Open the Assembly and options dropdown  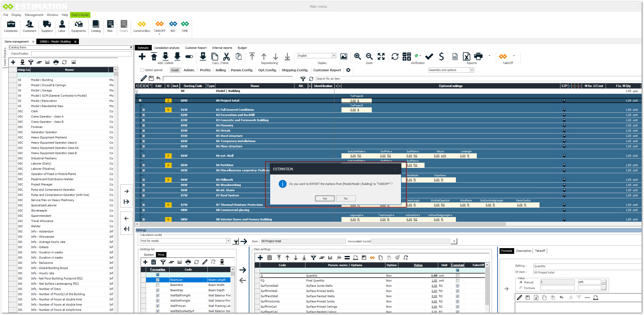tap(472, 70)
